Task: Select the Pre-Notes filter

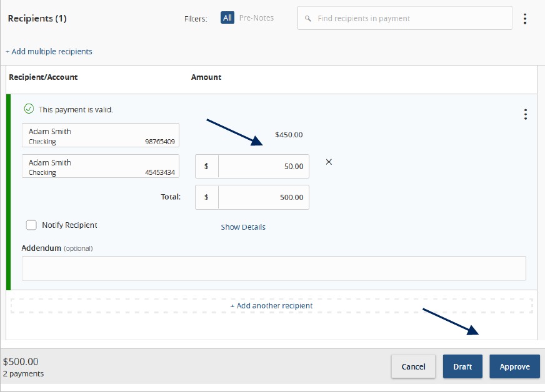Action: coord(256,17)
